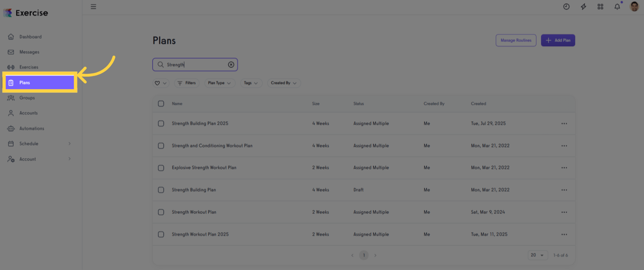Image resolution: width=644 pixels, height=270 pixels.
Task: Click the Sat, Mar 9, 2024 date
Action: click(488, 212)
